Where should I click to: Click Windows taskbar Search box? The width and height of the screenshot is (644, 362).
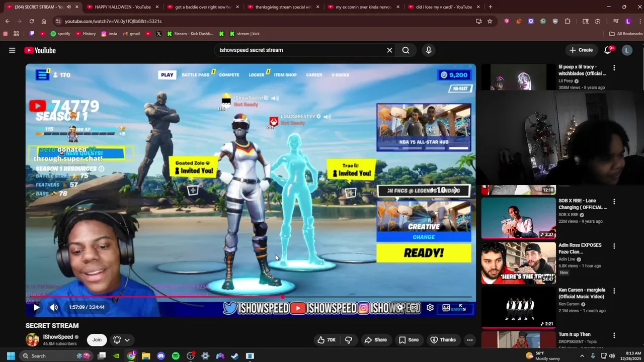click(x=55, y=356)
